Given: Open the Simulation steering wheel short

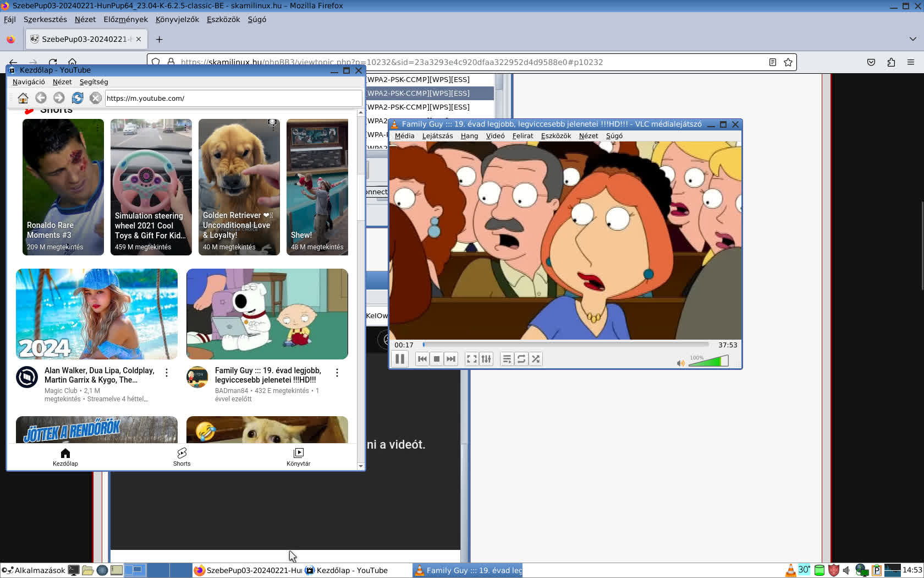Looking at the screenshot, I should 151,187.
